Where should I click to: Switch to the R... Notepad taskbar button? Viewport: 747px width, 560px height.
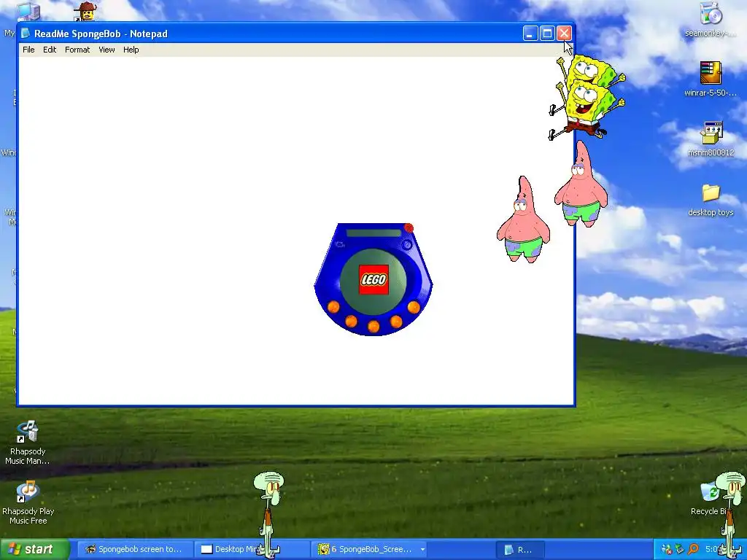[x=519, y=549]
